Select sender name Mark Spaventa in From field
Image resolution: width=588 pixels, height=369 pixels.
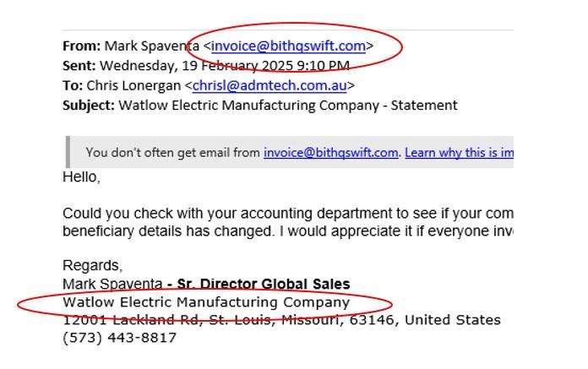click(151, 46)
